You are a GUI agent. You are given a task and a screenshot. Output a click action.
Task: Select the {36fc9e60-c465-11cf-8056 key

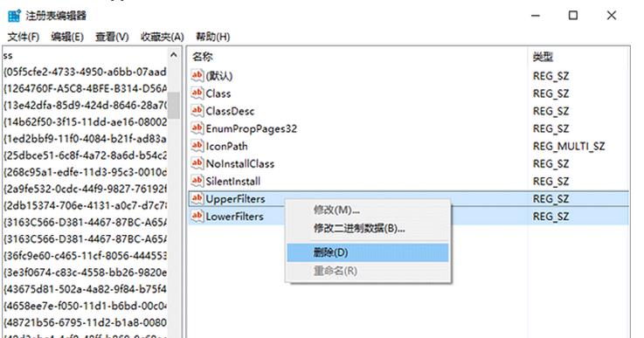[x=85, y=255]
